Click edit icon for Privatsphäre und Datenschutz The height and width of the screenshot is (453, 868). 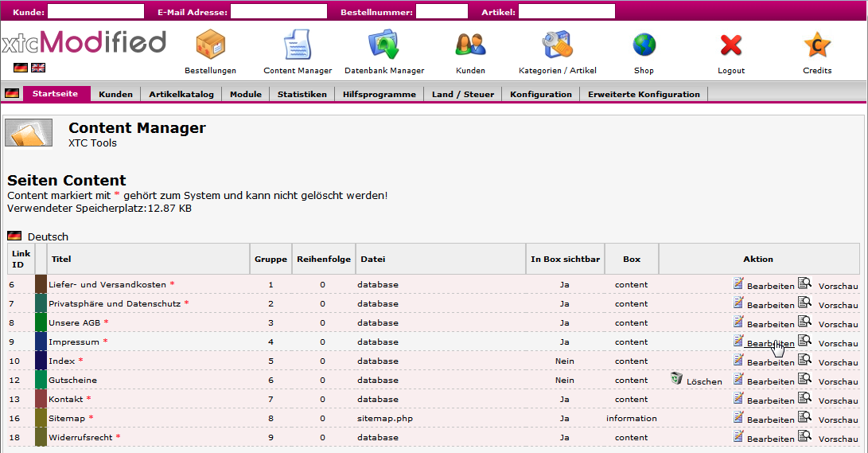[738, 302]
